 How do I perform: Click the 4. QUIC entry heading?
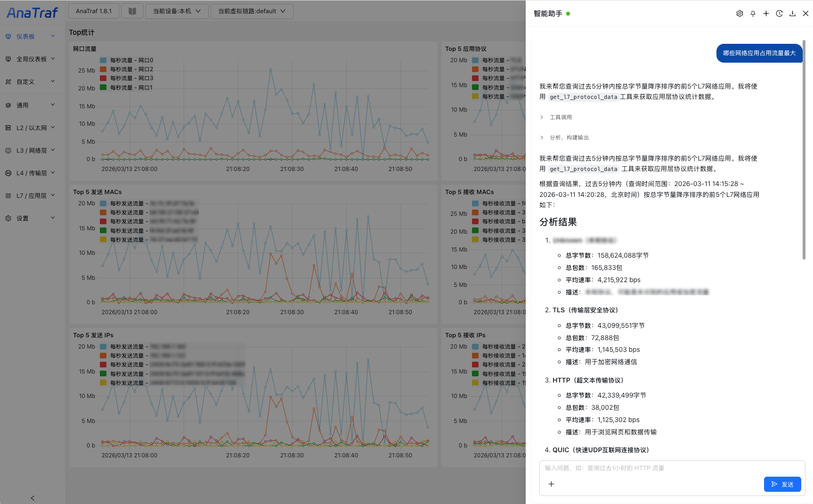[597, 450]
